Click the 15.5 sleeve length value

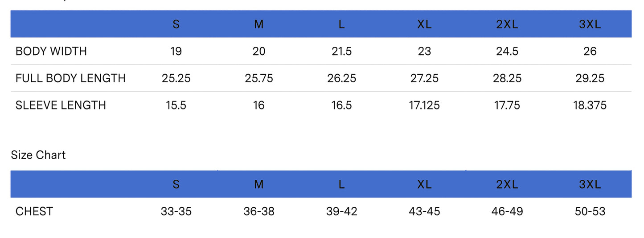176,105
